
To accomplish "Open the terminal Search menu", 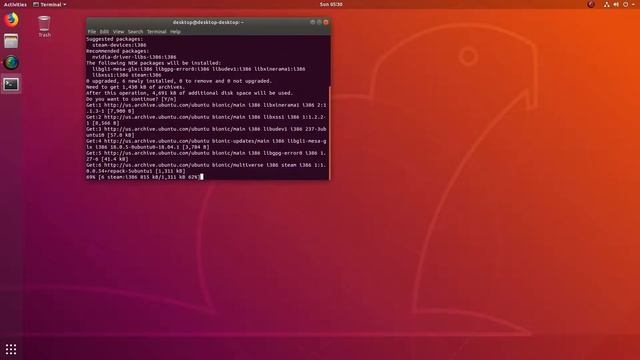I will [135, 31].
